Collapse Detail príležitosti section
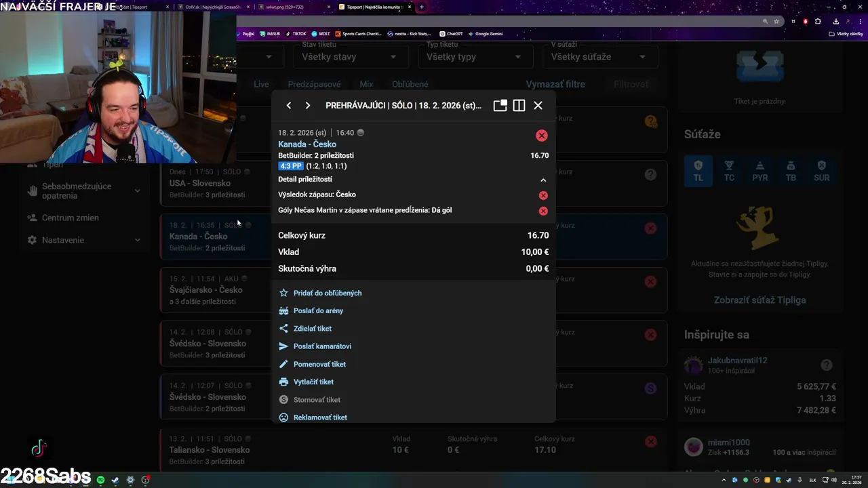 (x=543, y=180)
